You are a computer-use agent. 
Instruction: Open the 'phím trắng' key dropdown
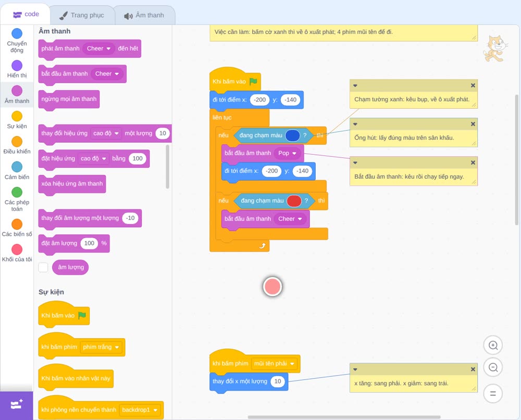point(101,347)
